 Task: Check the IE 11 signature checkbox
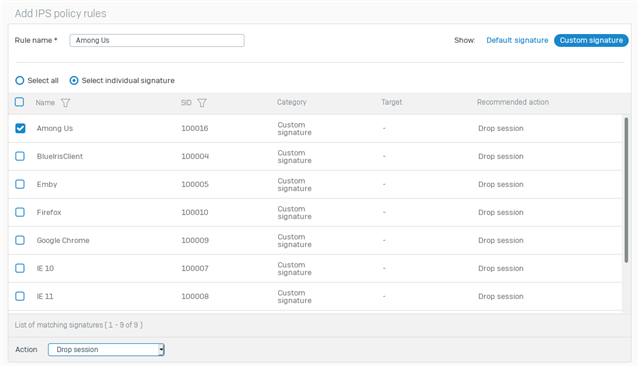(x=20, y=296)
